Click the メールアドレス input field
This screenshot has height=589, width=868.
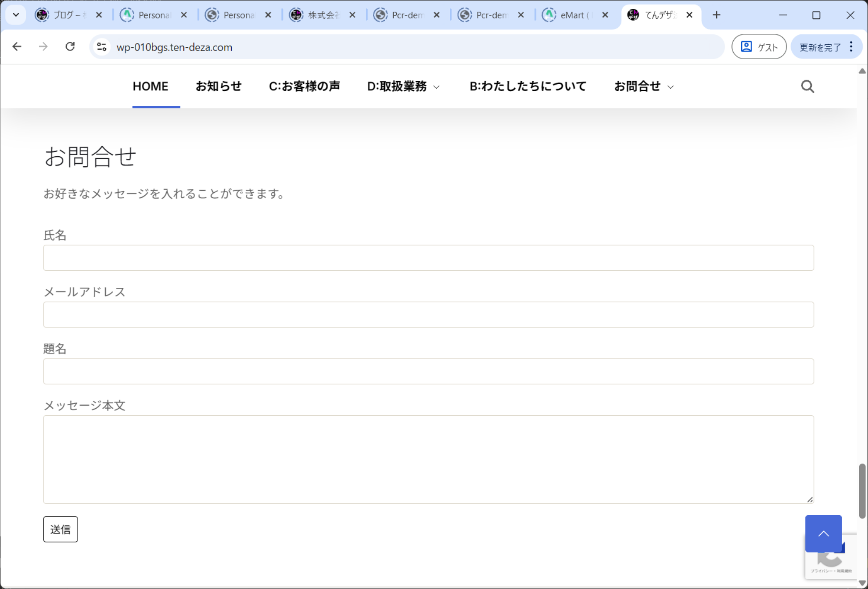point(428,314)
